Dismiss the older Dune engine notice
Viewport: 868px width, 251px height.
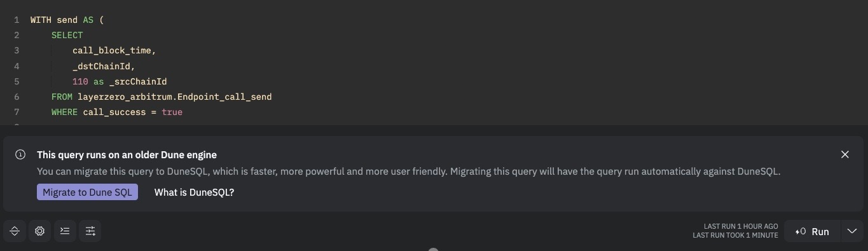(845, 154)
